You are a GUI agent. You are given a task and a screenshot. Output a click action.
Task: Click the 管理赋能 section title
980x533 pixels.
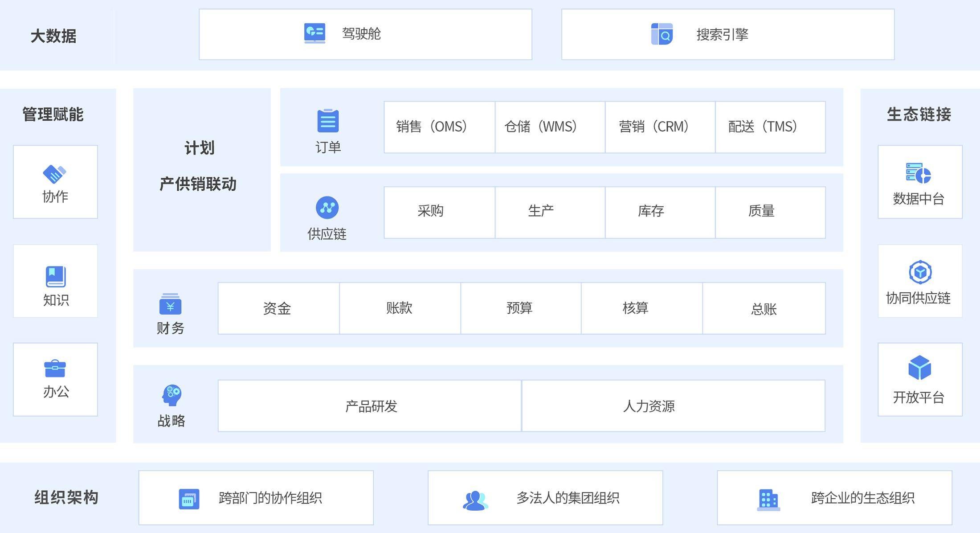point(53,115)
